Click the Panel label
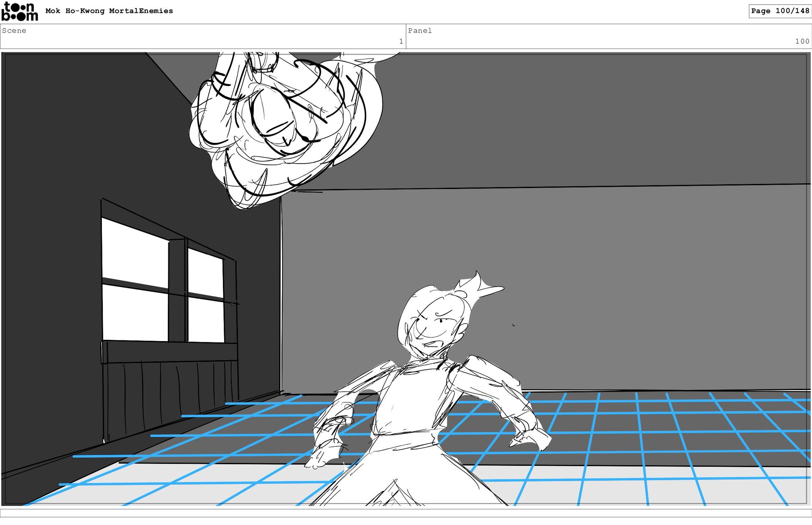Screen dimensions: 812x525 [x=420, y=30]
